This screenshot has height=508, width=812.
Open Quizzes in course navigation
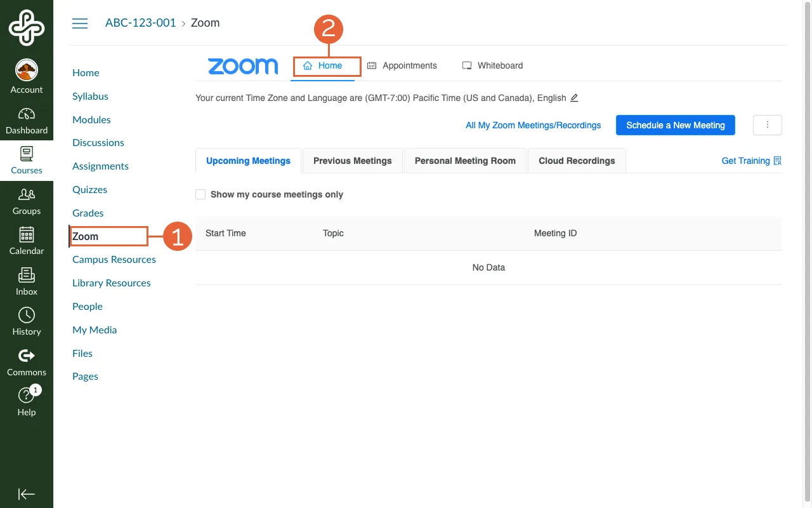tap(89, 190)
